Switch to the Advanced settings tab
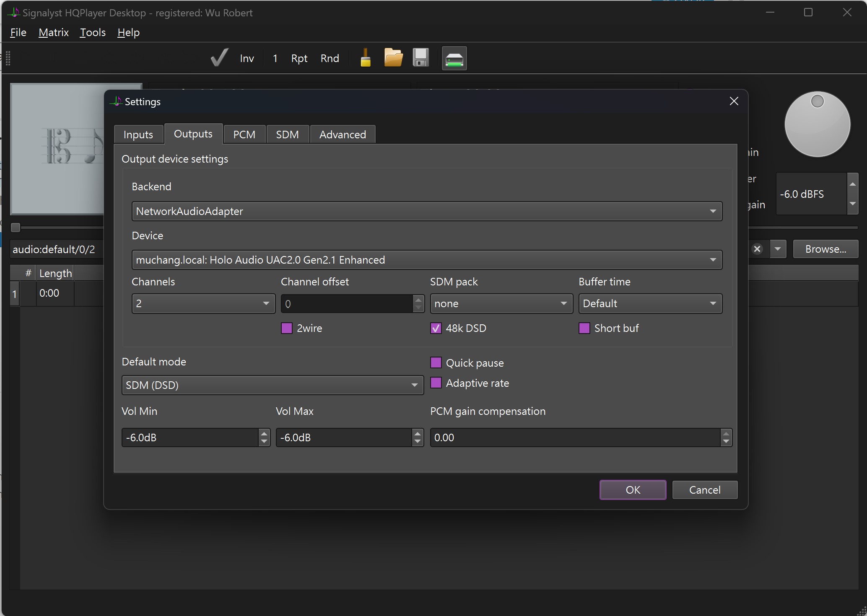Screen dimensions: 867x616 pyautogui.click(x=343, y=135)
